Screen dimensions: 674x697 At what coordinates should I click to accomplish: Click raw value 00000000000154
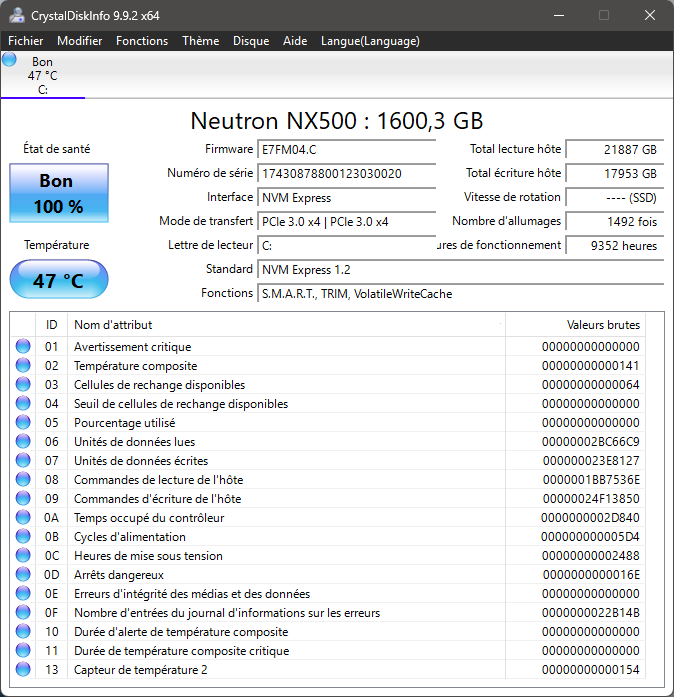[590, 670]
